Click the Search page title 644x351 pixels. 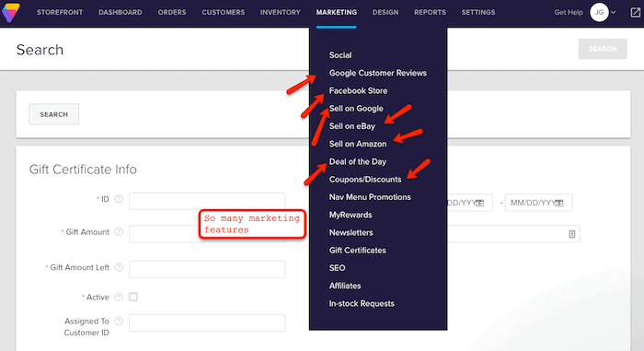40,50
